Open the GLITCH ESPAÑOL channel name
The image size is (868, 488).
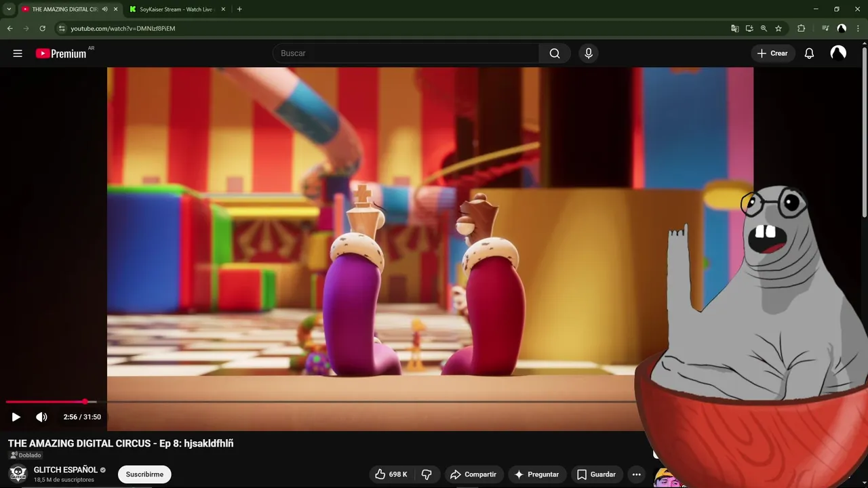click(x=66, y=470)
